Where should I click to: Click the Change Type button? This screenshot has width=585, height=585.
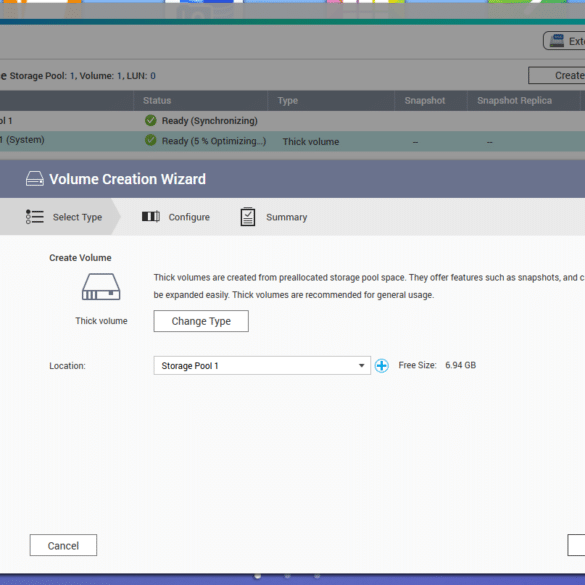coord(201,321)
